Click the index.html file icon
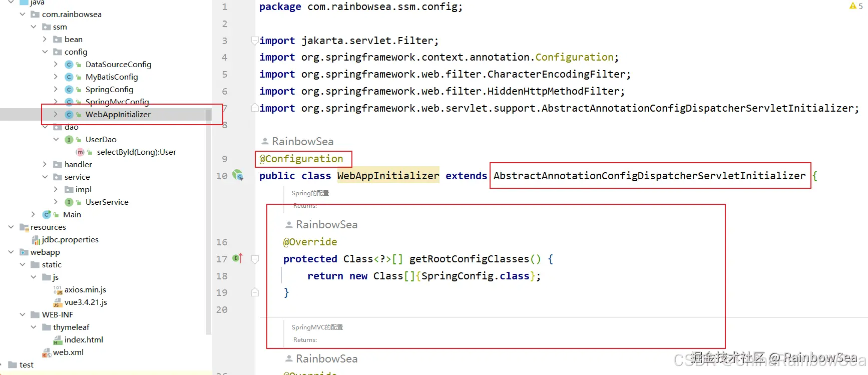 coord(58,340)
